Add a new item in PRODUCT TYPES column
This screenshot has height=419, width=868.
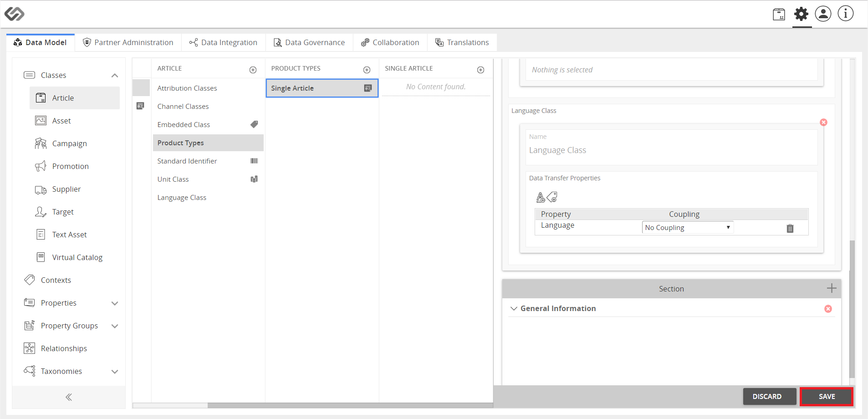[x=367, y=70]
